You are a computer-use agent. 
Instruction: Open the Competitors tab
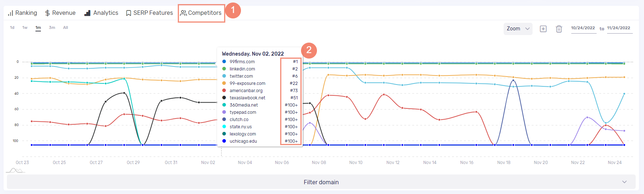(x=201, y=13)
